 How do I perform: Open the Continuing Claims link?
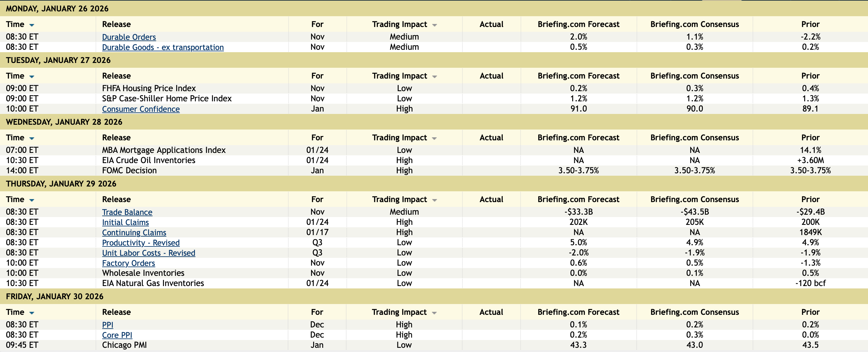click(x=134, y=233)
